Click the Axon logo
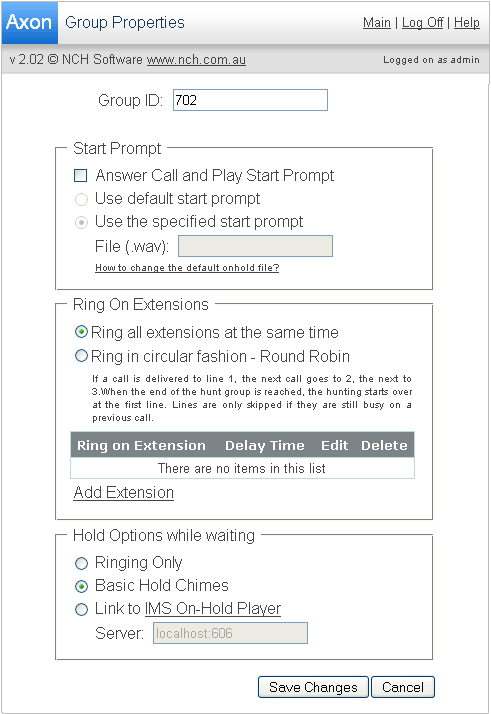Image resolution: width=491 pixels, height=714 pixels. coord(30,22)
